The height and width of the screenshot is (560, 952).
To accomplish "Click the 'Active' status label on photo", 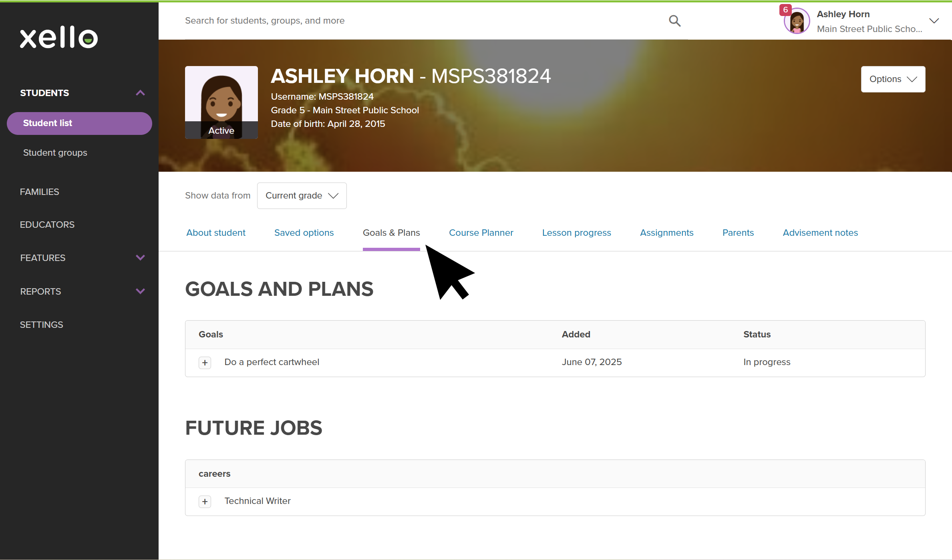I will point(221,130).
